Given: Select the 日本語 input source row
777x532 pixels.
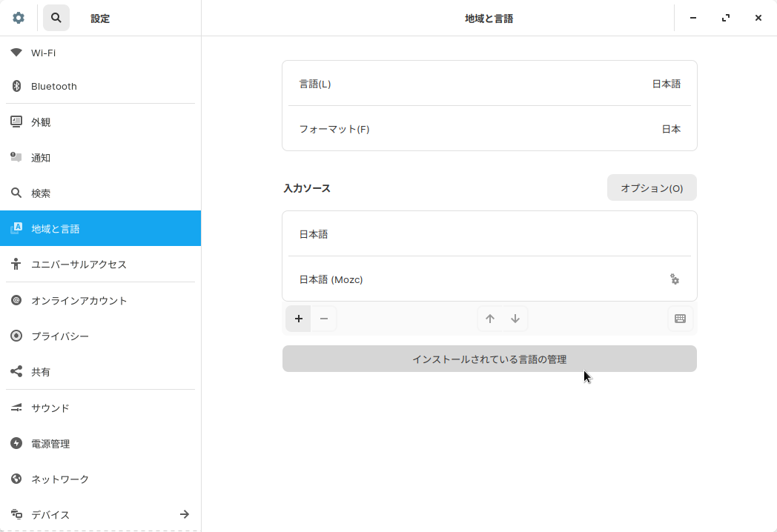Looking at the screenshot, I should point(489,234).
